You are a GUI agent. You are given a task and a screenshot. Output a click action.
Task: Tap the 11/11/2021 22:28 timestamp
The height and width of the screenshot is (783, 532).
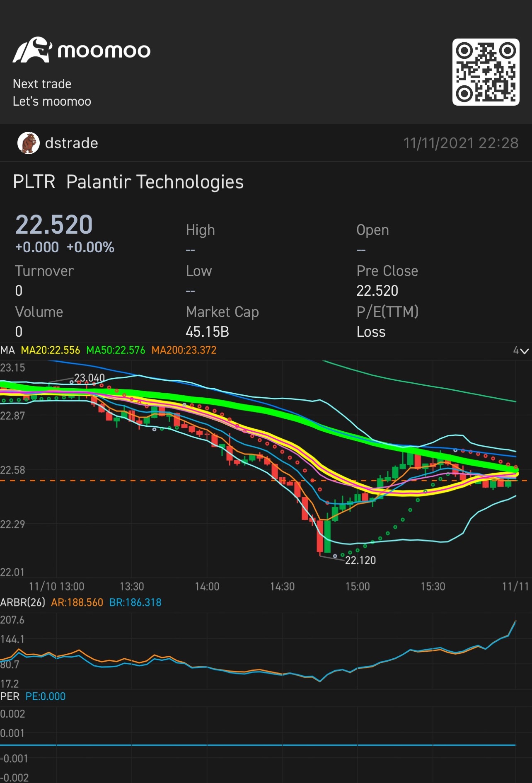pyautogui.click(x=461, y=143)
